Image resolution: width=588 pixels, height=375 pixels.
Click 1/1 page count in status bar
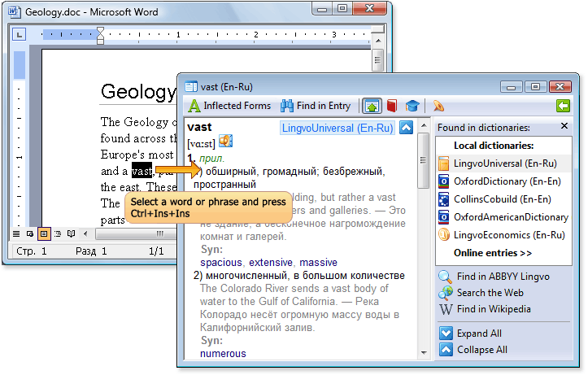156,251
